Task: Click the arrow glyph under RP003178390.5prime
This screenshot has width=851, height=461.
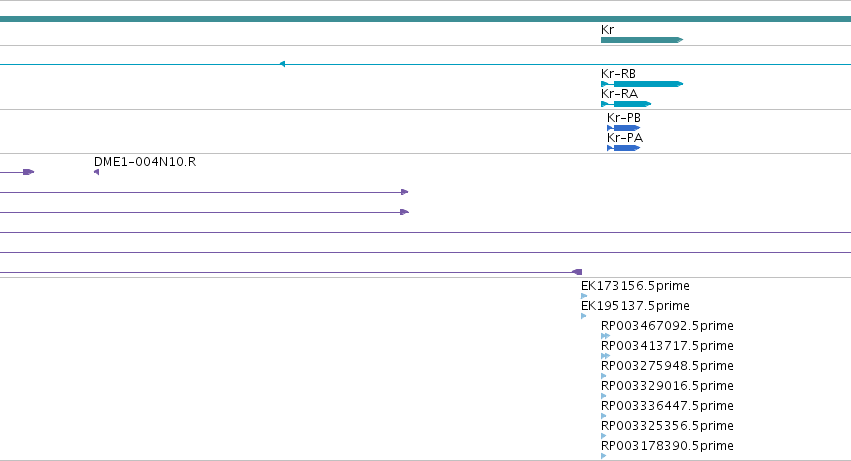Action: tap(604, 456)
